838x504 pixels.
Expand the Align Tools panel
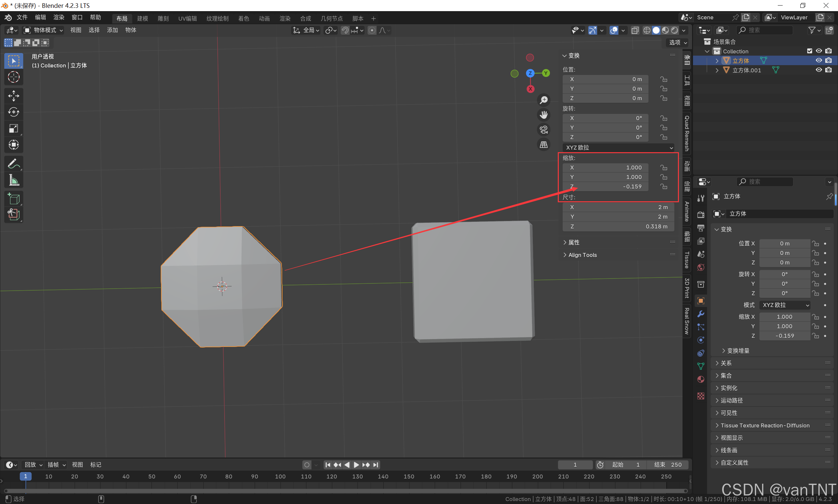582,255
